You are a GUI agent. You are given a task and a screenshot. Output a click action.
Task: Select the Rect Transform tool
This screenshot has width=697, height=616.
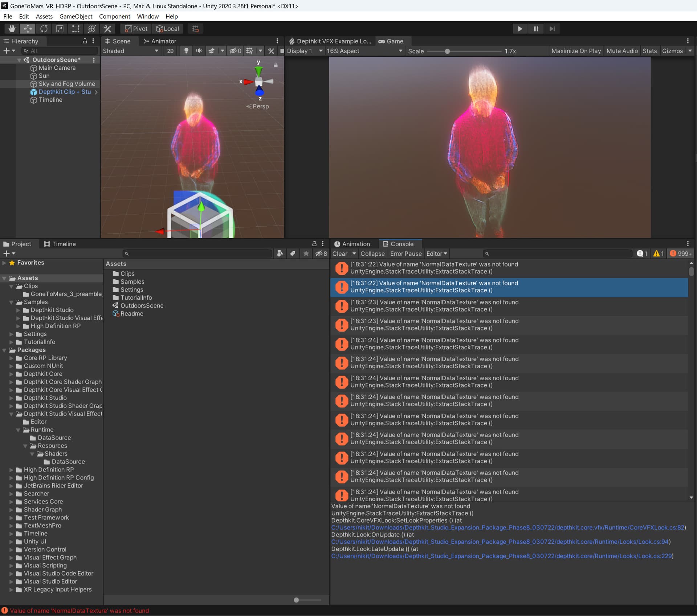click(x=76, y=29)
